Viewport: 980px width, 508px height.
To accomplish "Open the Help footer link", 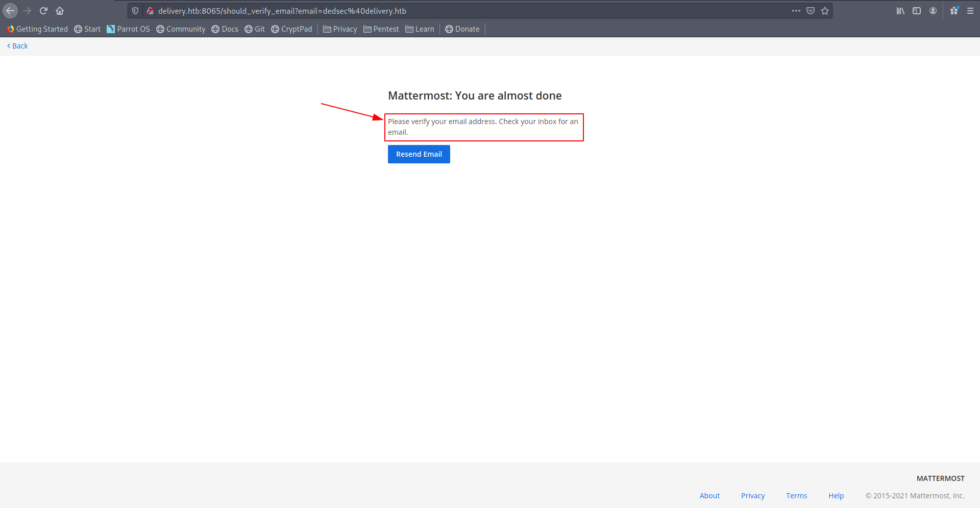I will pos(836,496).
